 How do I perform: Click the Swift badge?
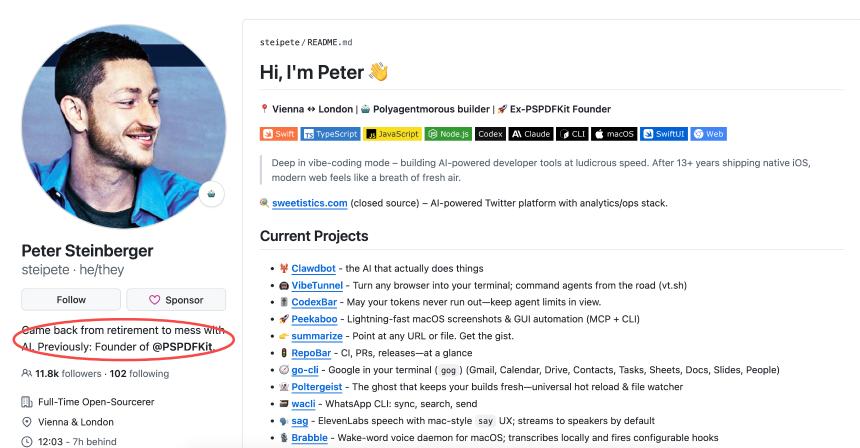pos(279,134)
